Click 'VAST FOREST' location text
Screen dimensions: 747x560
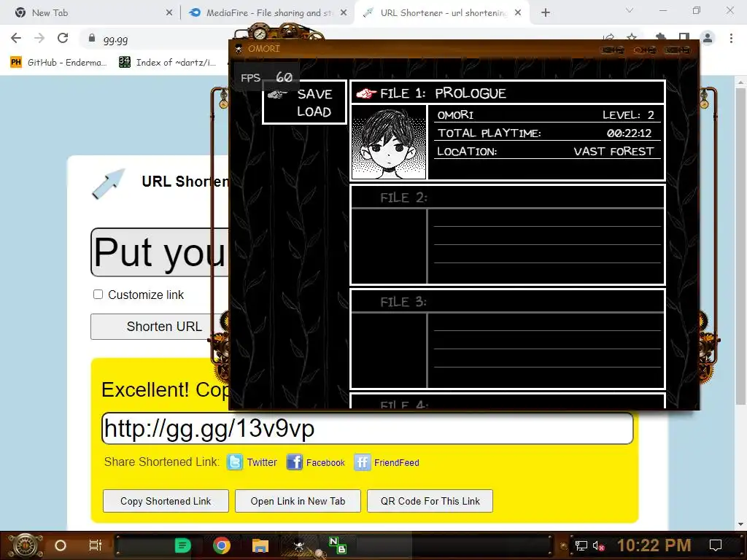614,152
